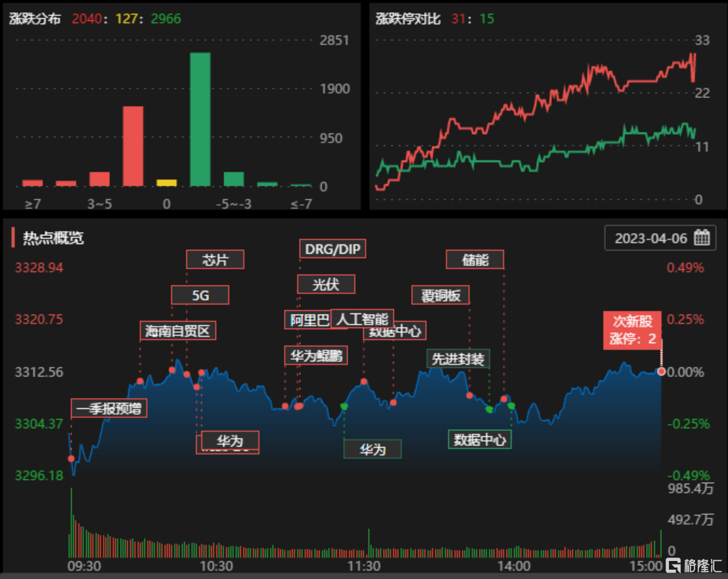
Task: Click the 11:30 time axis label
Action: (x=364, y=566)
